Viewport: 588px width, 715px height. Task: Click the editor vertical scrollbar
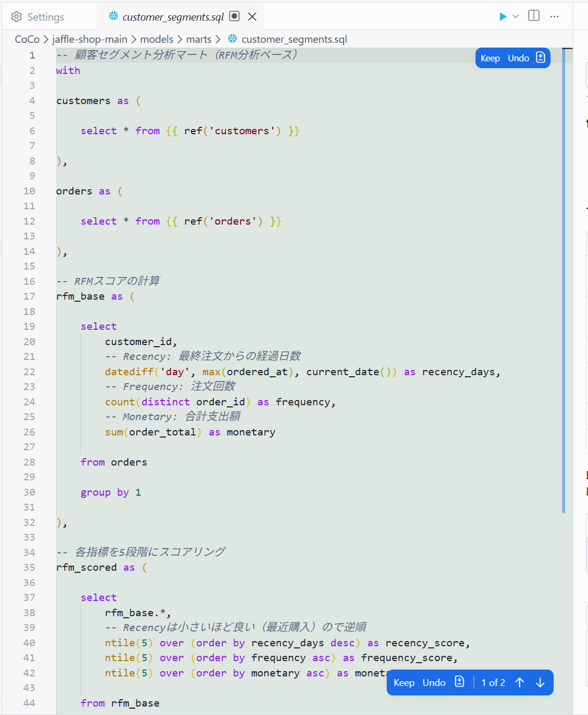564,280
